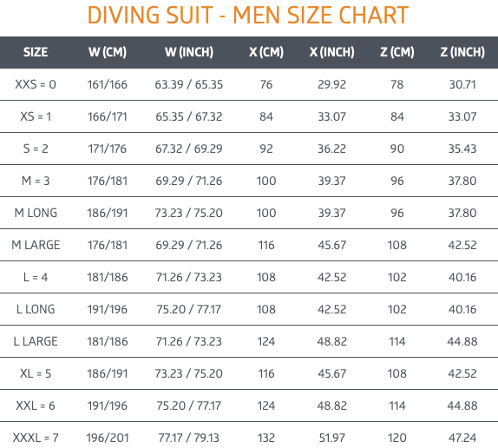
Task: Click '73.23 / 75.20' in the M LONG row
Action: click(x=189, y=213)
